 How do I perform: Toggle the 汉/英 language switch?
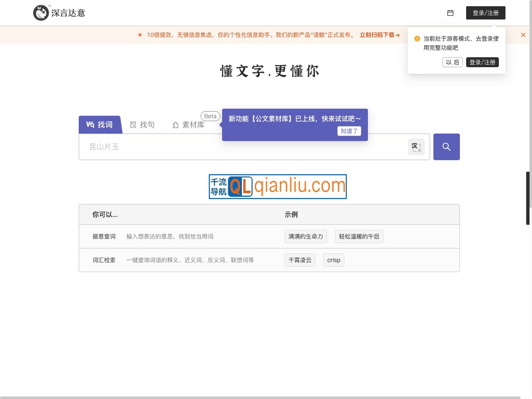[x=416, y=146]
